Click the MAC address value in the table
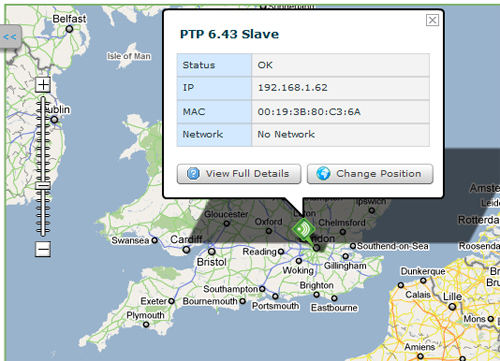The image size is (500, 361). click(x=309, y=112)
